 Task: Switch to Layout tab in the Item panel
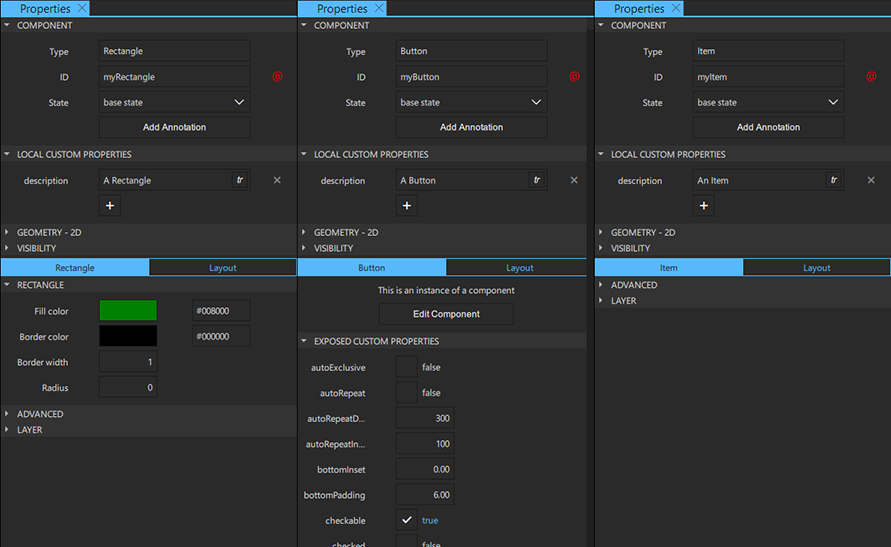(x=817, y=268)
